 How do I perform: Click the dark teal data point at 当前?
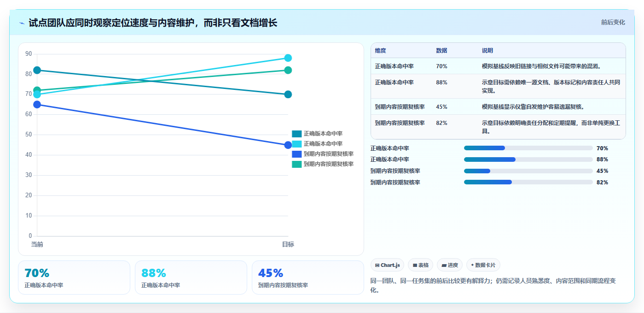37,70
